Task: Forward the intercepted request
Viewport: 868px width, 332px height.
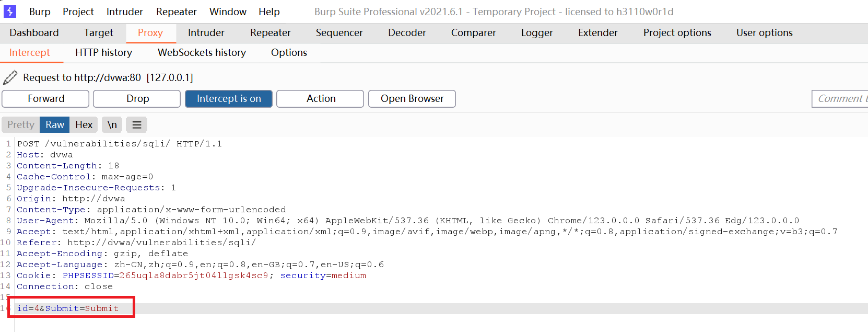Action: coord(46,99)
